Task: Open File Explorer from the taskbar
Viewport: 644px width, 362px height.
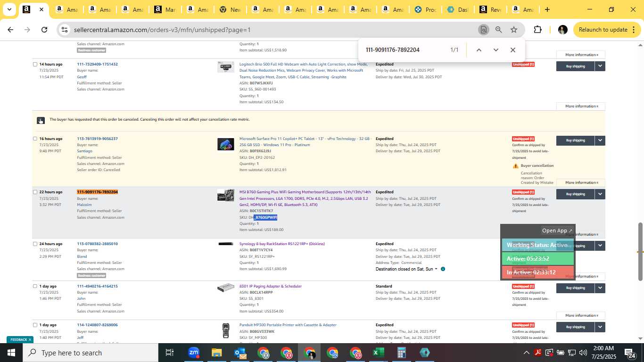Action: 216,353
